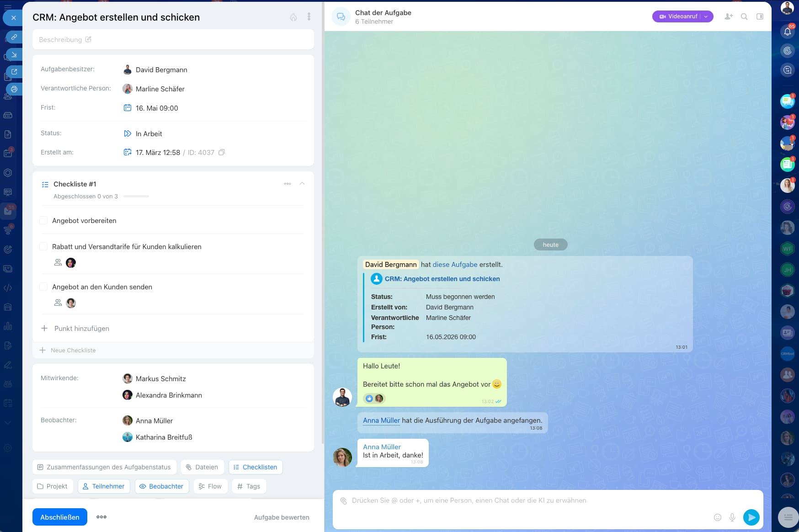Viewport: 799px width, 532px height.
Task: Open the Videoanruf dropdown arrow
Action: [706, 16]
